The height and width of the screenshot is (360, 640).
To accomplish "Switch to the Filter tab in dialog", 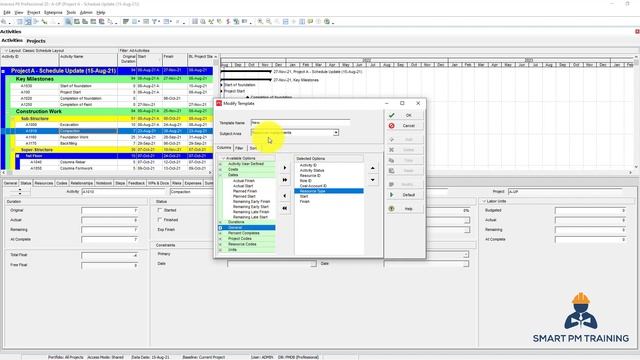I will pos(239,148).
